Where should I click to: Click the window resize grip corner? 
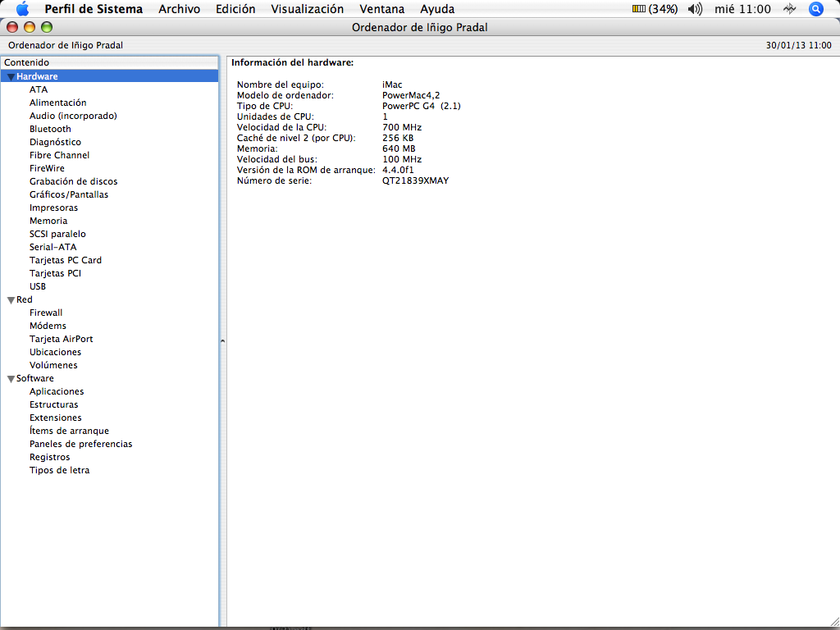pos(834,622)
